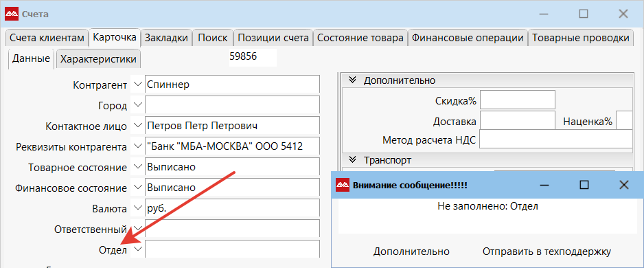Minimize the Счета window
Viewport: 644px width, 268px height.
pos(544,14)
